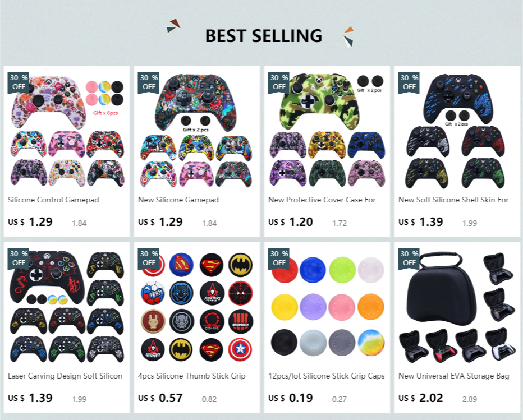Open New Soft Silicone Shell Skin link

tap(453, 200)
